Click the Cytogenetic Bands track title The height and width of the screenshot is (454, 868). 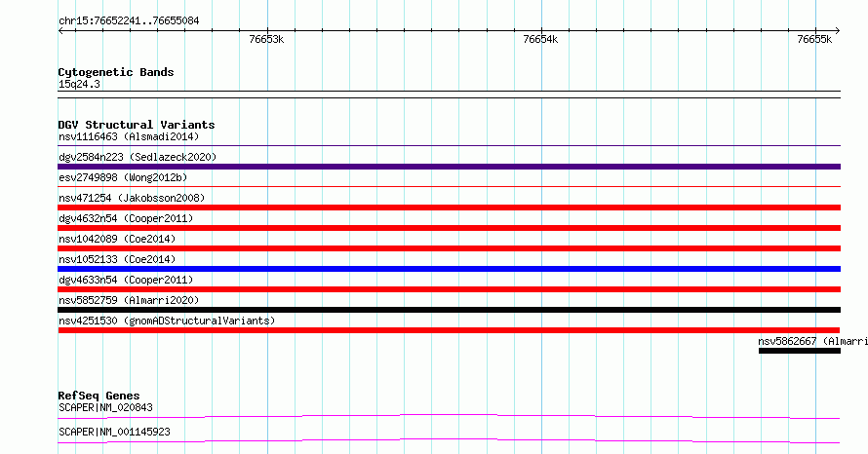pyautogui.click(x=116, y=72)
